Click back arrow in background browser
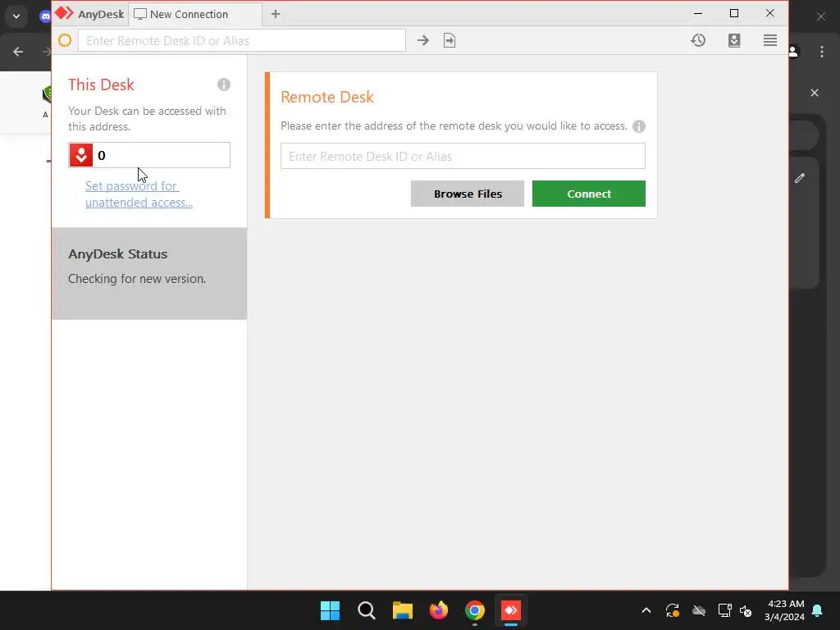 click(x=18, y=52)
